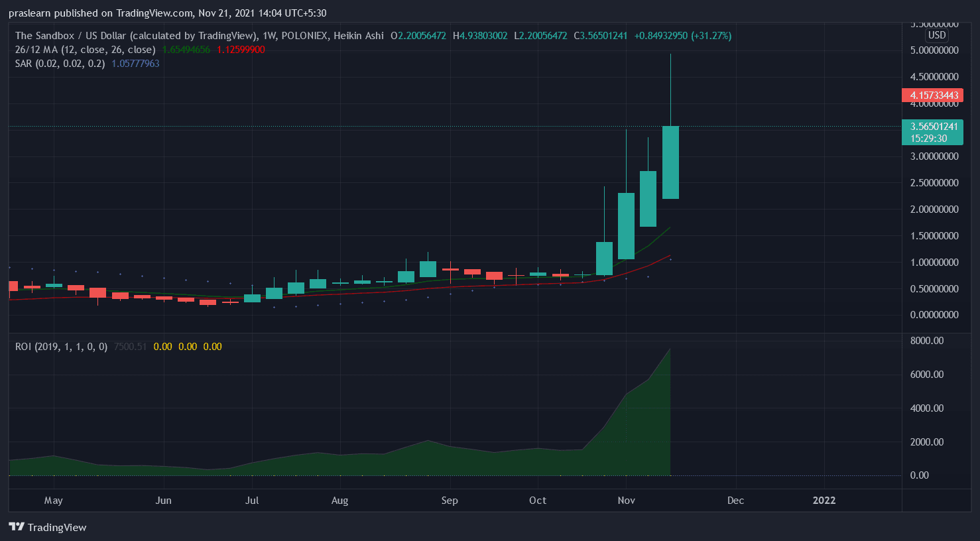The width and height of the screenshot is (980, 541).
Task: Click The Sandbox / US Dollar symbol title
Action: click(136, 36)
